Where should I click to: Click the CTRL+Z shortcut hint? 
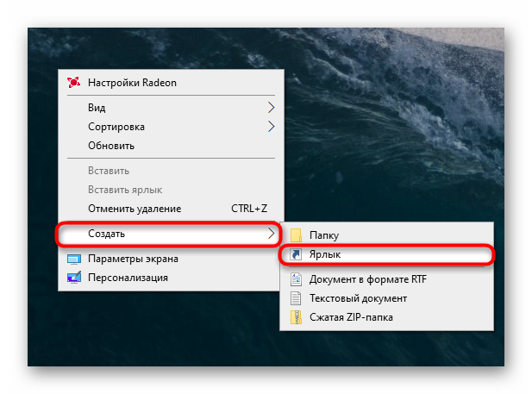point(249,209)
